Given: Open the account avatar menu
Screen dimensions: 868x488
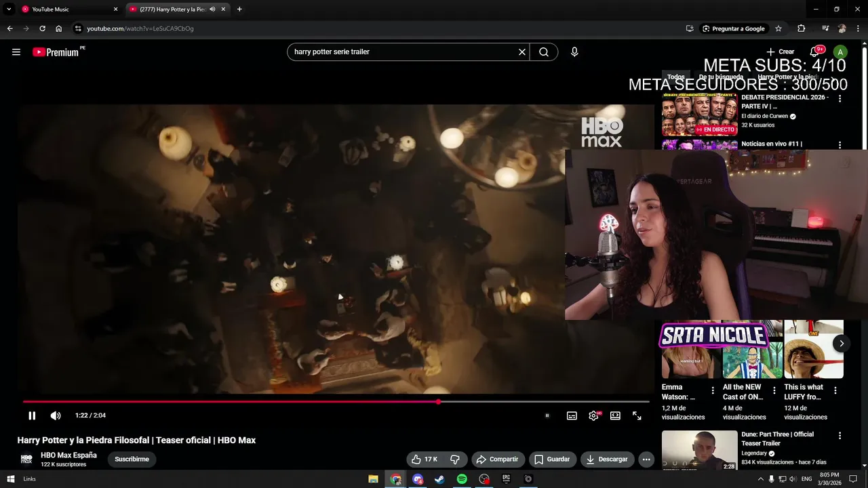Looking at the screenshot, I should 840,52.
